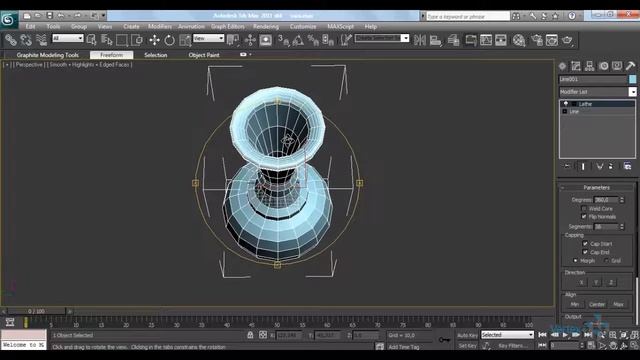Screen dimensions: 640x360
Task: Click the 3D Snaps Toggle
Action: [x=283, y=40]
